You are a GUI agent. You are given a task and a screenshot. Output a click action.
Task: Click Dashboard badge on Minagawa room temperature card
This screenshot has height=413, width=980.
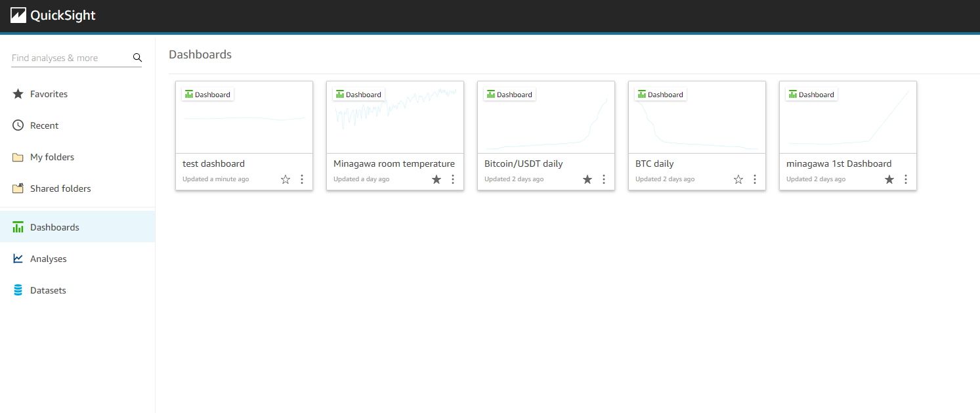click(358, 95)
